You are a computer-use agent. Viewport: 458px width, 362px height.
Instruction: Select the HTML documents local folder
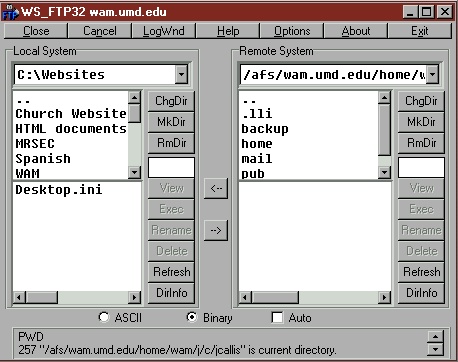[71, 129]
